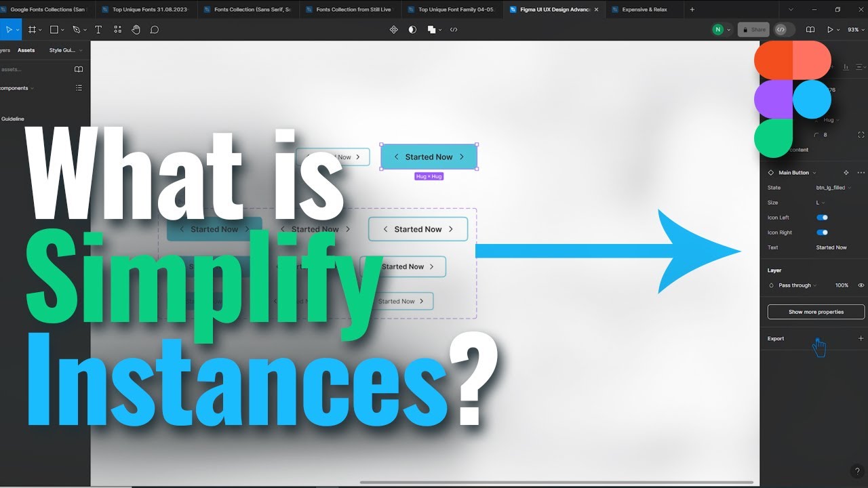This screenshot has height=488, width=868.
Task: Disable the Icon Right toggle
Action: coord(822,232)
